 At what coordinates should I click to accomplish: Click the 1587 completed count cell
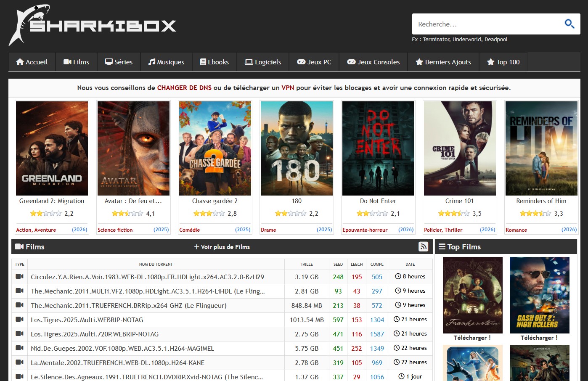(377, 334)
